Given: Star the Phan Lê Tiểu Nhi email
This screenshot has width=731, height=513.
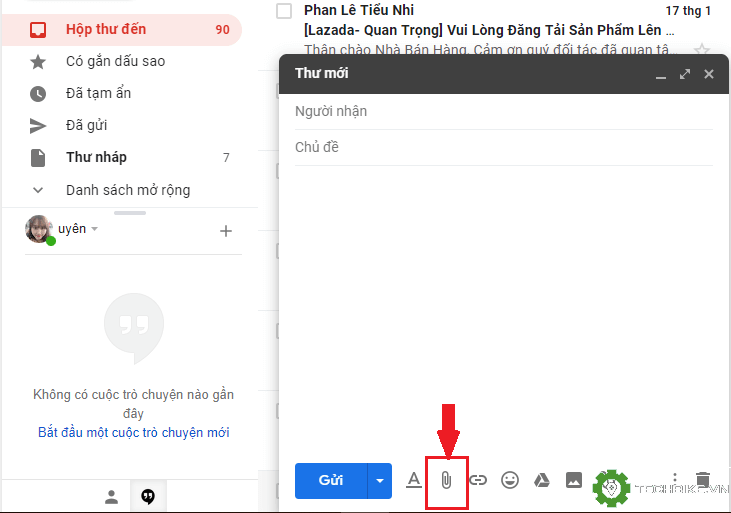Looking at the screenshot, I should click(x=702, y=49).
